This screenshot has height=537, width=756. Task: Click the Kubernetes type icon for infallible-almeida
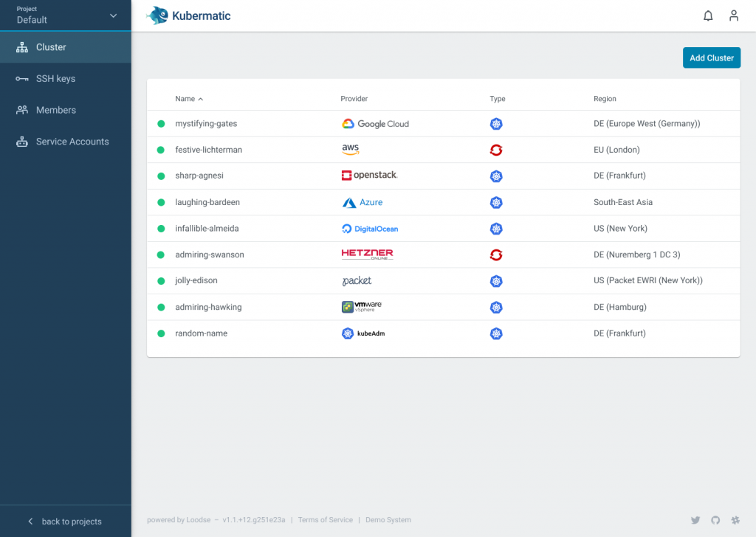tap(496, 229)
